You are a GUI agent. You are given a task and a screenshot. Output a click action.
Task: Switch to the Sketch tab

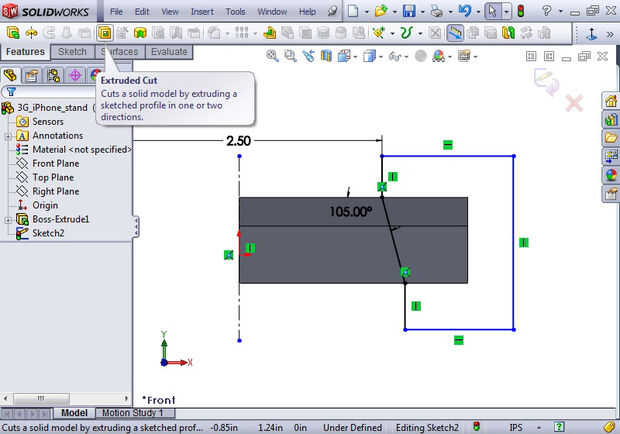pyautogui.click(x=72, y=52)
